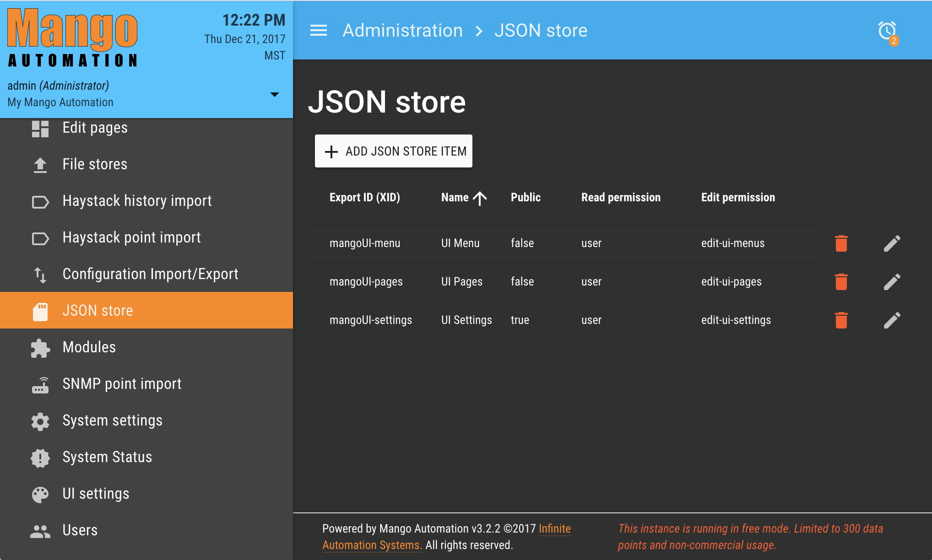This screenshot has width=932, height=560.
Task: Click the UI settings palette icon
Action: (x=40, y=495)
